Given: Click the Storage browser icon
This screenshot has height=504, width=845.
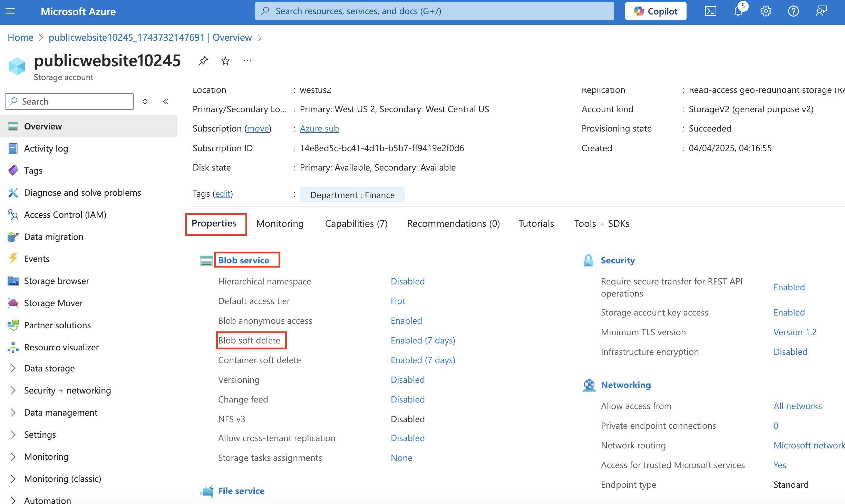Looking at the screenshot, I should click(13, 281).
